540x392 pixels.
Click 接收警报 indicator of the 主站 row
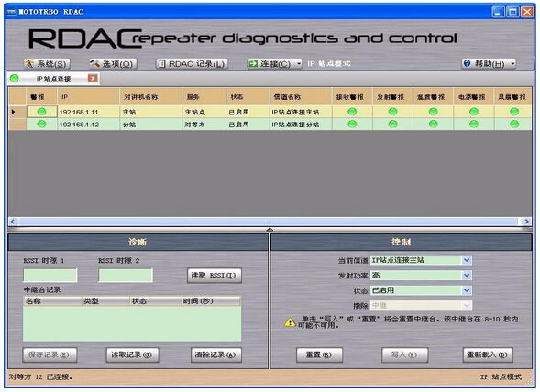click(x=352, y=112)
